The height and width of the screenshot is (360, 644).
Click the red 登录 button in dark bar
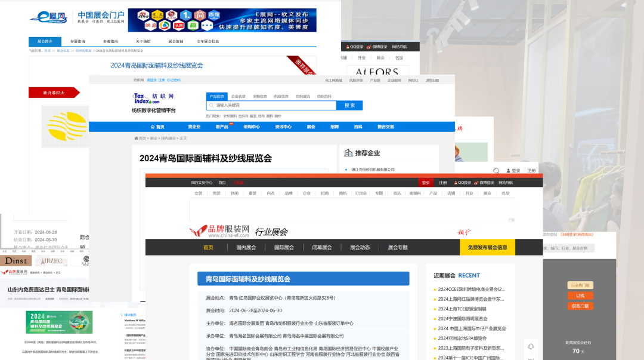(425, 183)
